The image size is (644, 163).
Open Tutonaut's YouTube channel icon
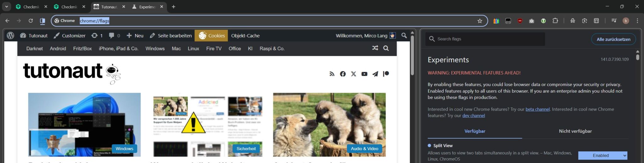coord(364,74)
